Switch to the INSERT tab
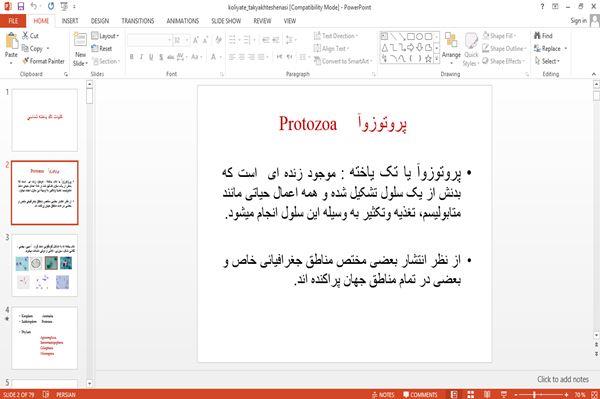The image size is (600, 399). [x=70, y=21]
